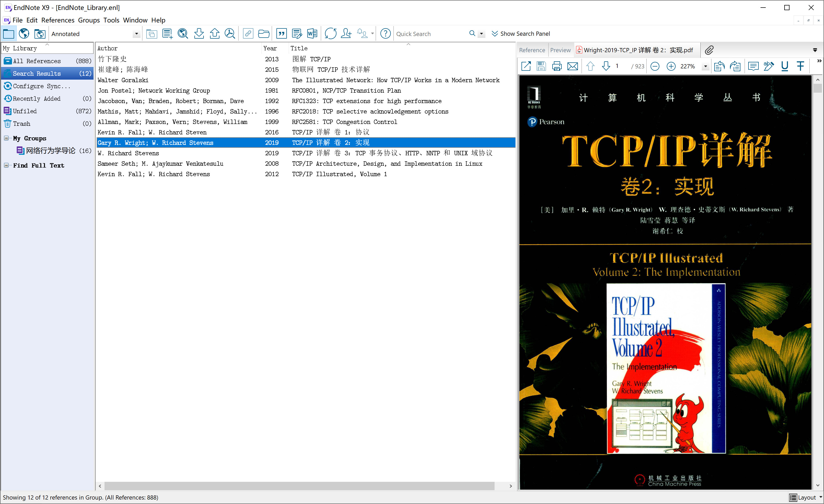Click New Reference icon
Viewport: 824px width, 504px height.
coord(167,34)
